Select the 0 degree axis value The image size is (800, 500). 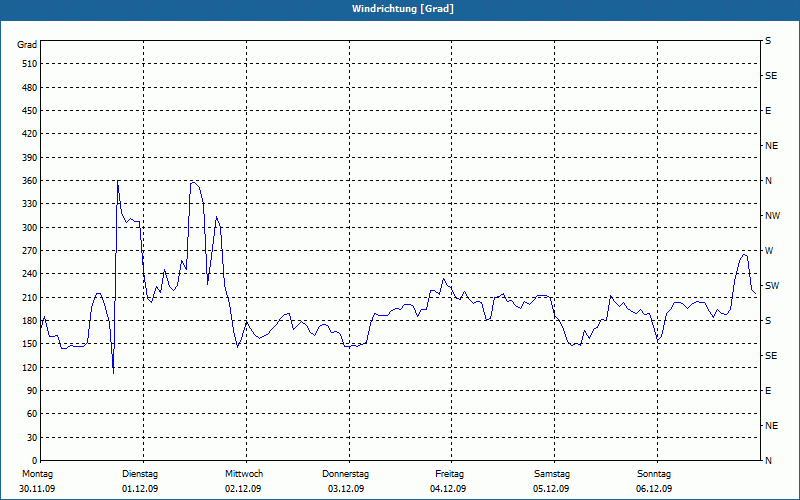tap(35, 460)
